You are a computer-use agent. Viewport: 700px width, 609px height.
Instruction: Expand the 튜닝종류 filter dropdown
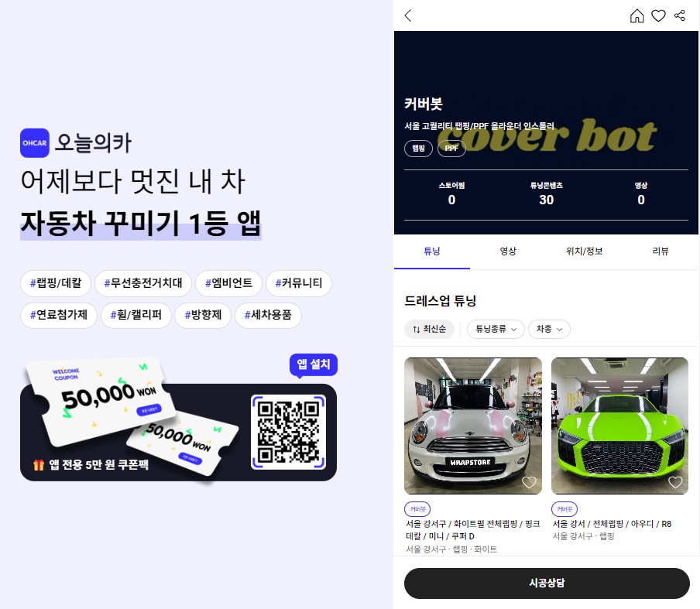[496, 329]
